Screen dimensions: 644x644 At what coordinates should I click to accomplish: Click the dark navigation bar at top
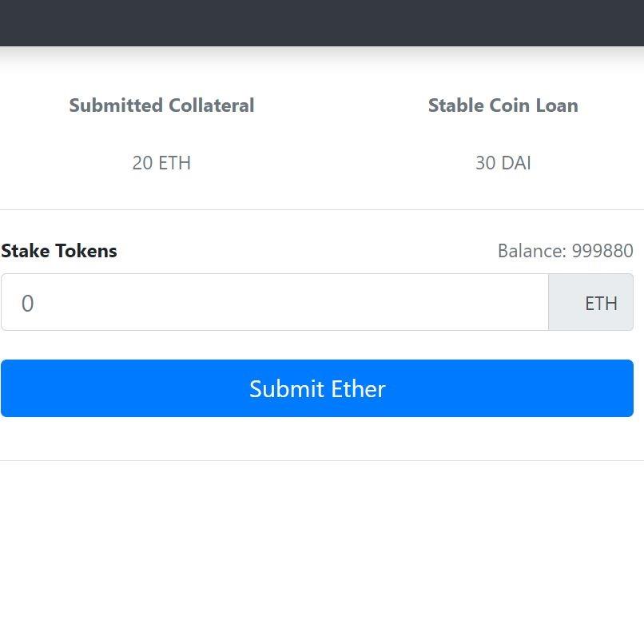pyautogui.click(x=322, y=22)
